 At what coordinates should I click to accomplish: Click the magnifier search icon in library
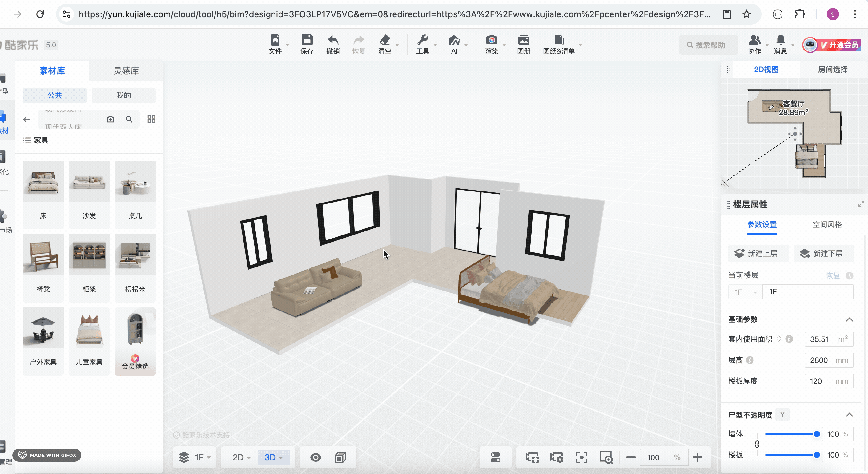[129, 119]
